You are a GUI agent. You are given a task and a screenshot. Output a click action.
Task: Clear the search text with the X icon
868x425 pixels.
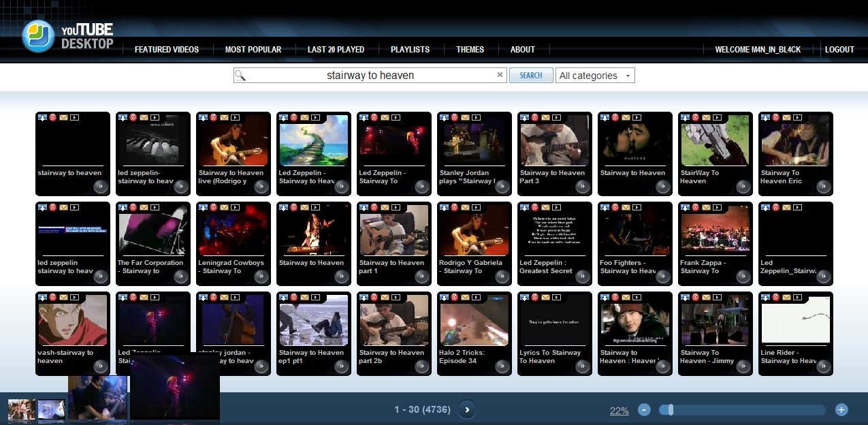coord(500,75)
